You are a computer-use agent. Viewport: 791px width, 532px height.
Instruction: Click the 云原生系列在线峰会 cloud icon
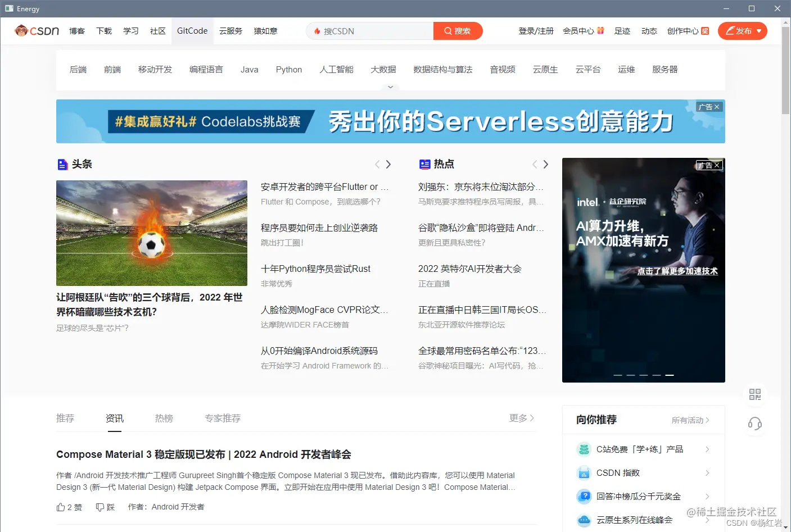click(x=584, y=520)
